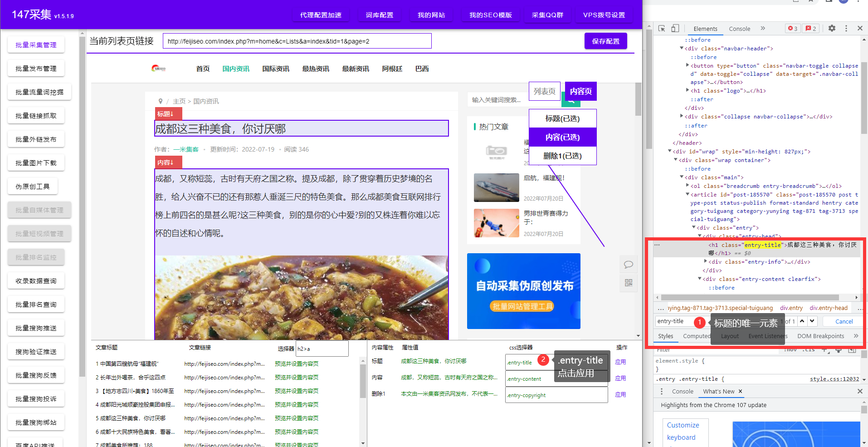Collapse the entry-content clearfix node
This screenshot has height=447, width=868.
699,279
